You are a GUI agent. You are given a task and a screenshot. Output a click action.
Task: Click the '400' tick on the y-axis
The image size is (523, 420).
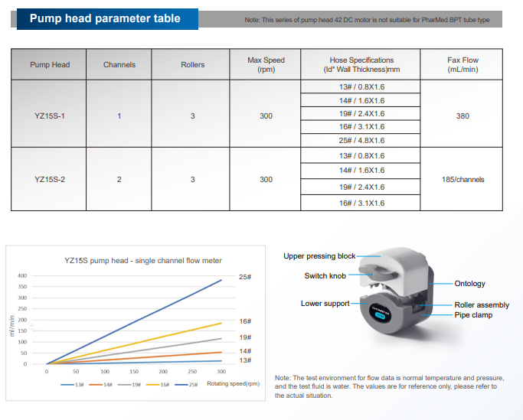[22, 275]
